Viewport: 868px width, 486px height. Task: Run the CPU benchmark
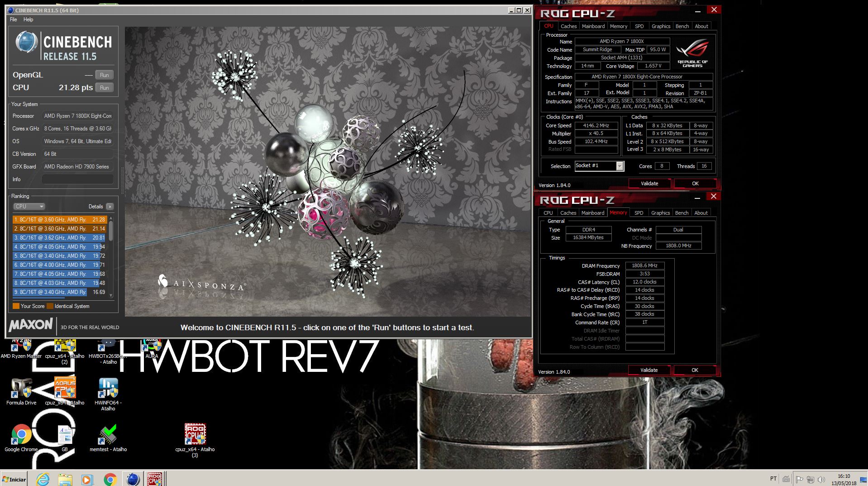(104, 88)
